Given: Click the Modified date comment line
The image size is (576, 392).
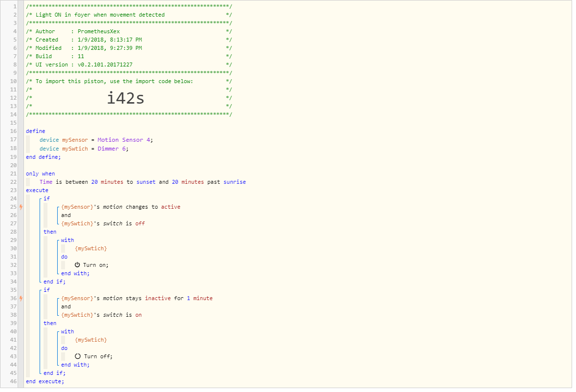Looking at the screenshot, I should (x=129, y=48).
